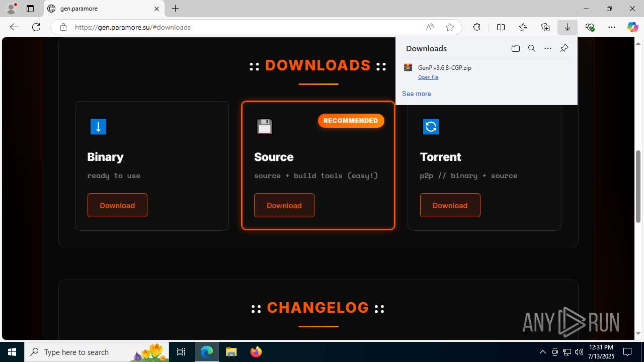Open the tab actions menu icon
Screen dimensions: 644x362
point(30,9)
